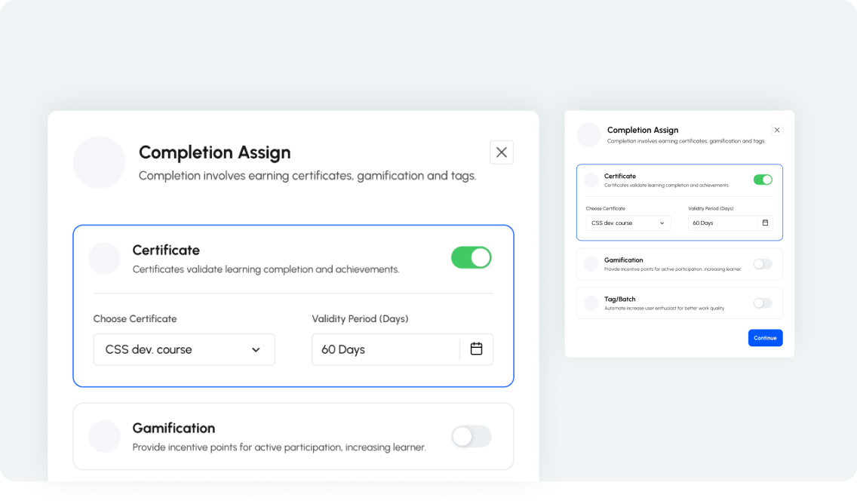The width and height of the screenshot is (857, 504).
Task: Click the Tag/Batch round icon in small dialog
Action: (x=591, y=303)
